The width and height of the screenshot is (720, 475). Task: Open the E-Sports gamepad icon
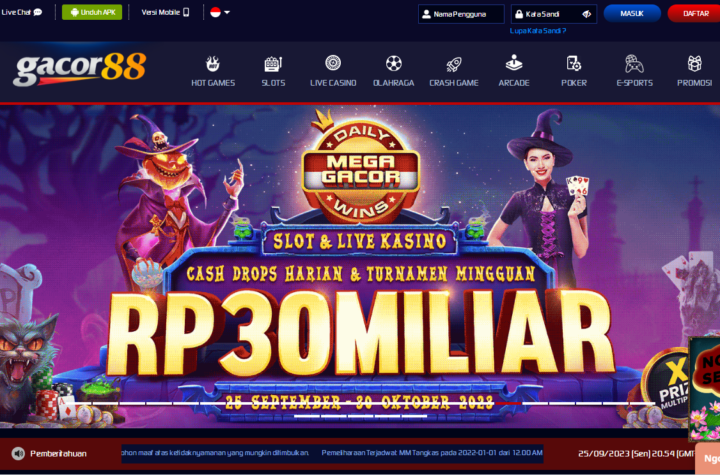[634, 64]
